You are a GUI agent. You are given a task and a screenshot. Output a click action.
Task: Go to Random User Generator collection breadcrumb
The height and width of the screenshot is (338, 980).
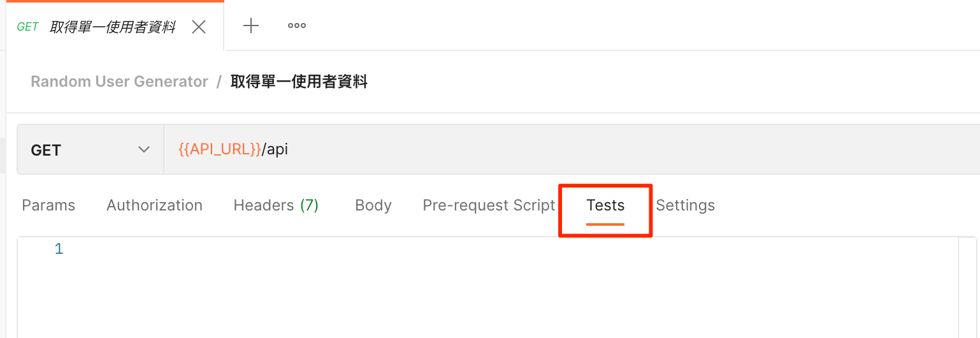pyautogui.click(x=119, y=82)
